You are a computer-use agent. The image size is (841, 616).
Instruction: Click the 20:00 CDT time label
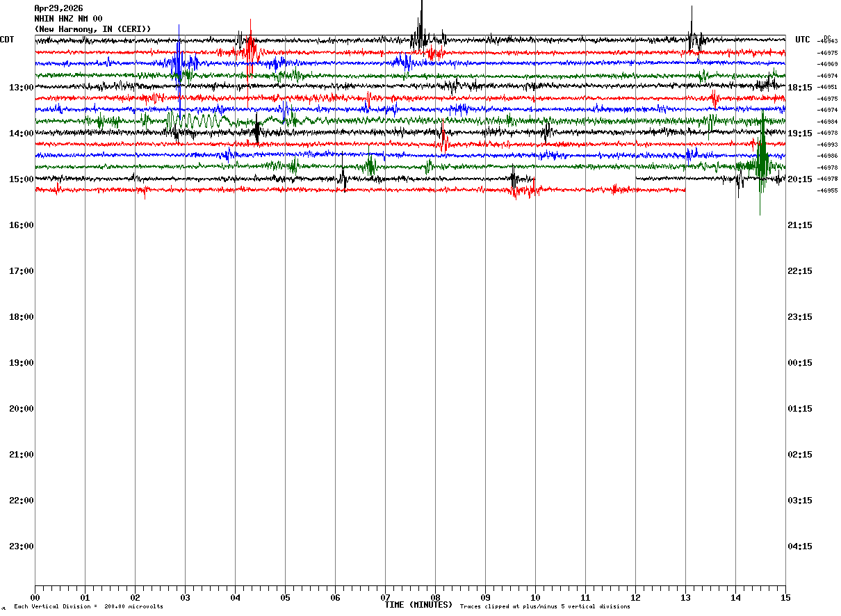(22, 409)
